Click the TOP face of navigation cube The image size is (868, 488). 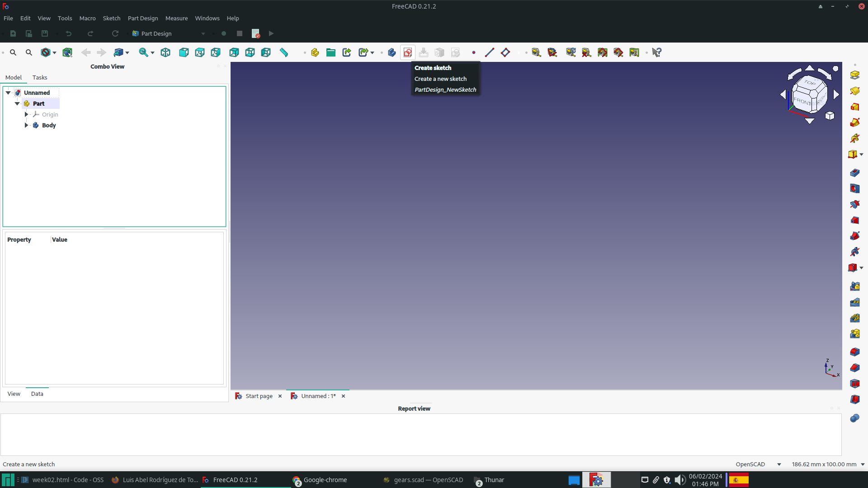(x=810, y=82)
